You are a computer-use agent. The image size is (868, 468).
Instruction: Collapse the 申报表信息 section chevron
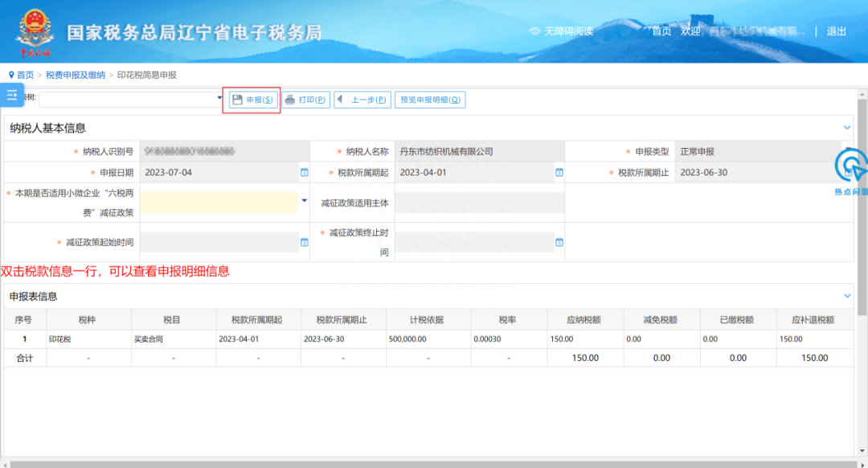(x=847, y=296)
